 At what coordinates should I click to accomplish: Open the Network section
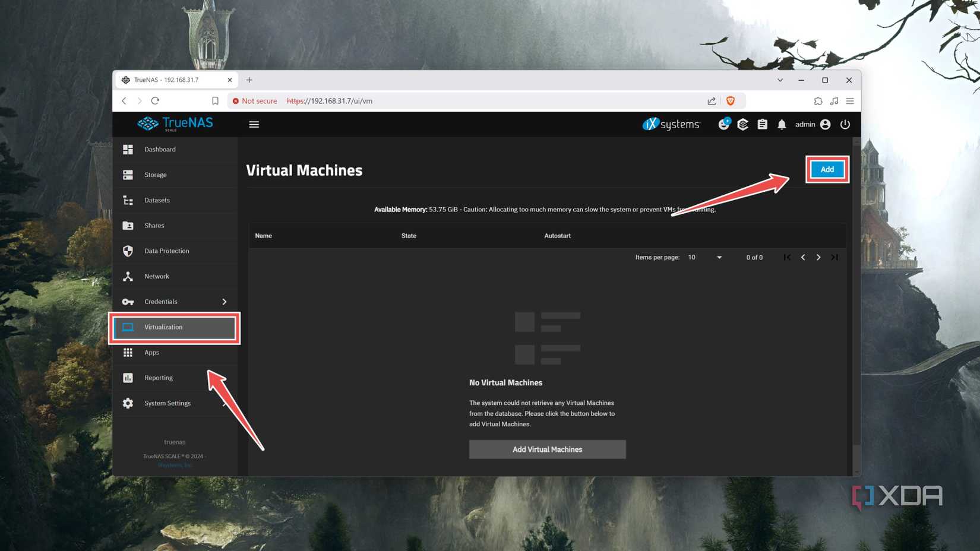(175, 276)
